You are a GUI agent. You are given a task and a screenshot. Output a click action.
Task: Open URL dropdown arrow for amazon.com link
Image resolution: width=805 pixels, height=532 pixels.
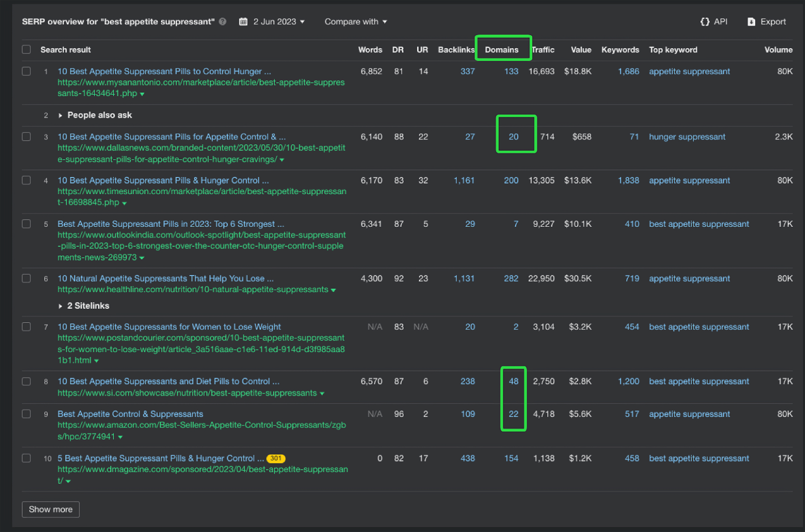[x=120, y=437]
